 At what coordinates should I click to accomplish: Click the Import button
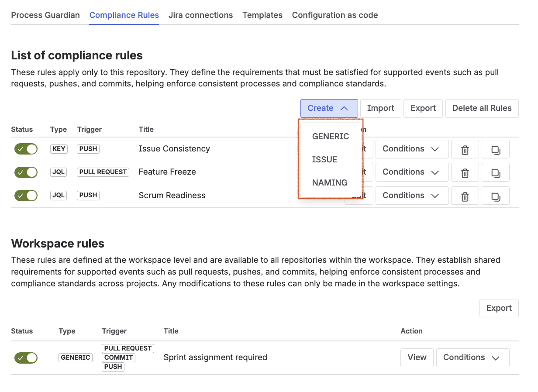click(x=380, y=108)
